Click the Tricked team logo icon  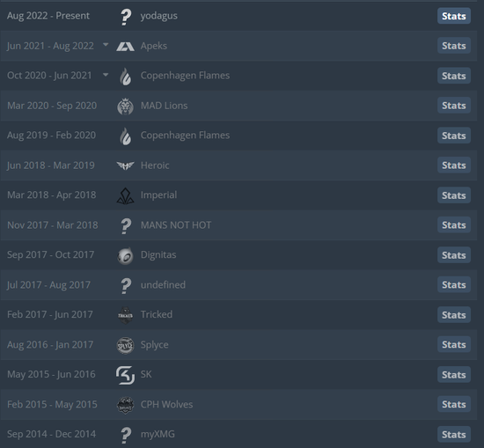click(x=125, y=315)
